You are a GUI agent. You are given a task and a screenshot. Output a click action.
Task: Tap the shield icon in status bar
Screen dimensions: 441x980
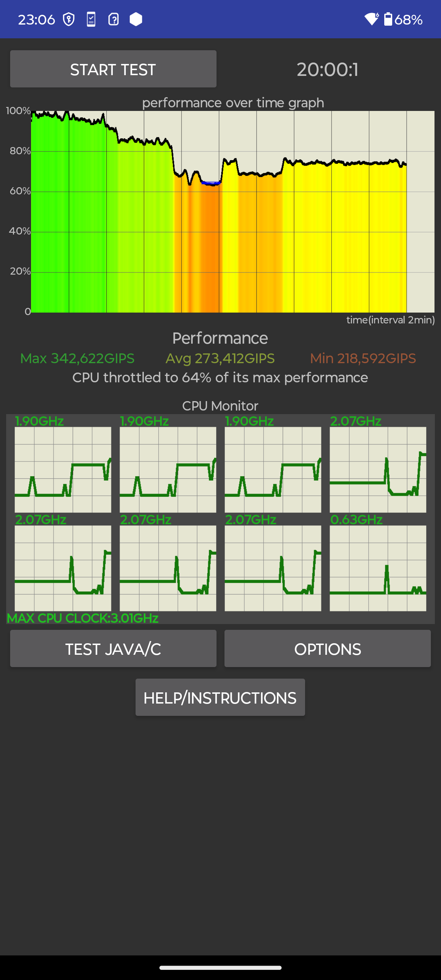pyautogui.click(x=68, y=20)
